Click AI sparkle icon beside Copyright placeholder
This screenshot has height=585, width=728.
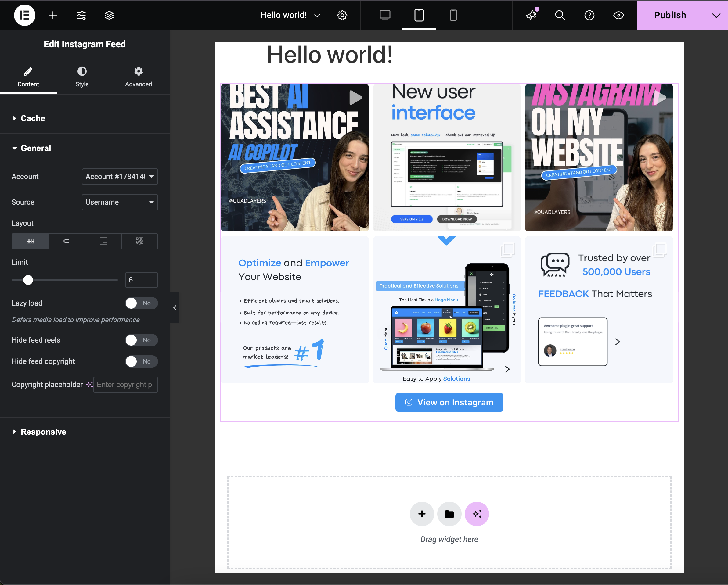click(89, 385)
